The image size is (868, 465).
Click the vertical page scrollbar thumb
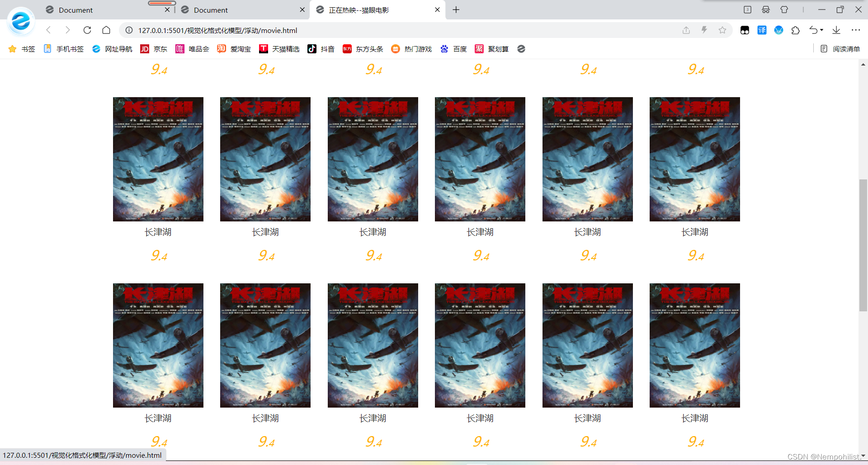tap(863, 245)
